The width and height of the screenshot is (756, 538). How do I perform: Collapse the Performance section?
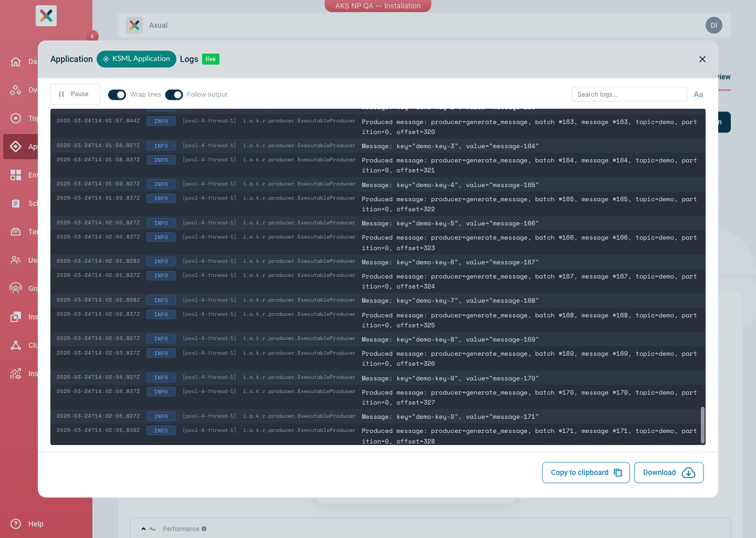tap(143, 529)
